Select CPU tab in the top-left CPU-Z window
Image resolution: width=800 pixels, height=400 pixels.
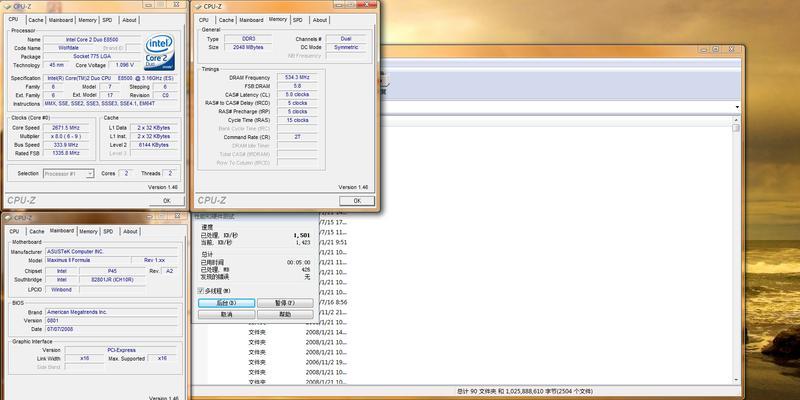(x=13, y=19)
